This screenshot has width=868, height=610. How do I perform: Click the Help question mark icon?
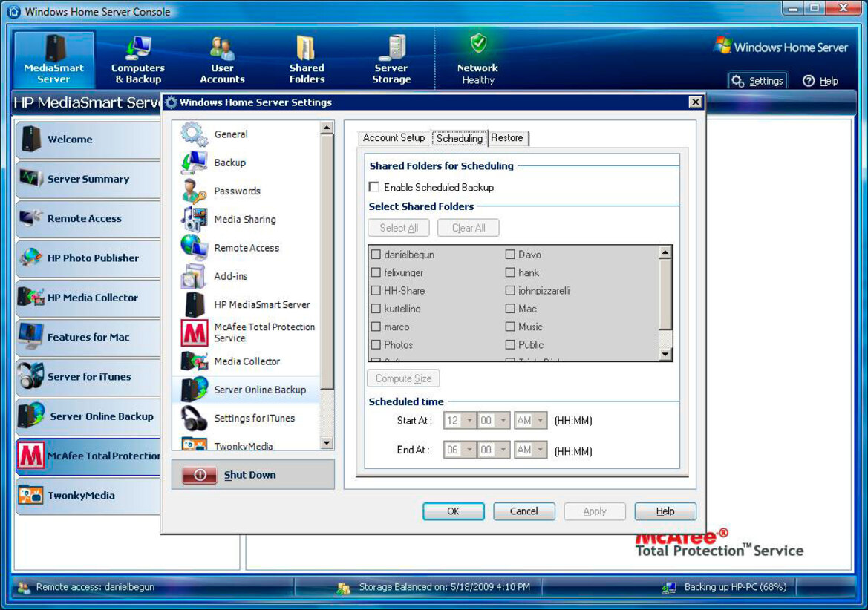click(809, 82)
